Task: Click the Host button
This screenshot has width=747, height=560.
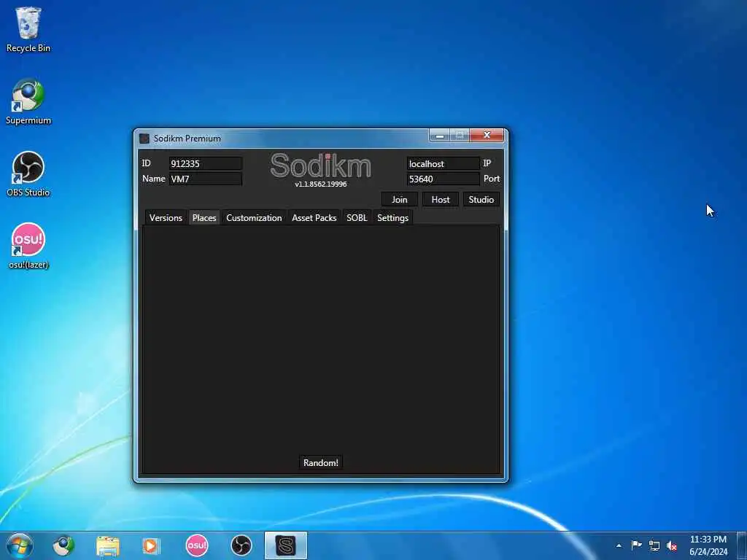Action: [440, 200]
